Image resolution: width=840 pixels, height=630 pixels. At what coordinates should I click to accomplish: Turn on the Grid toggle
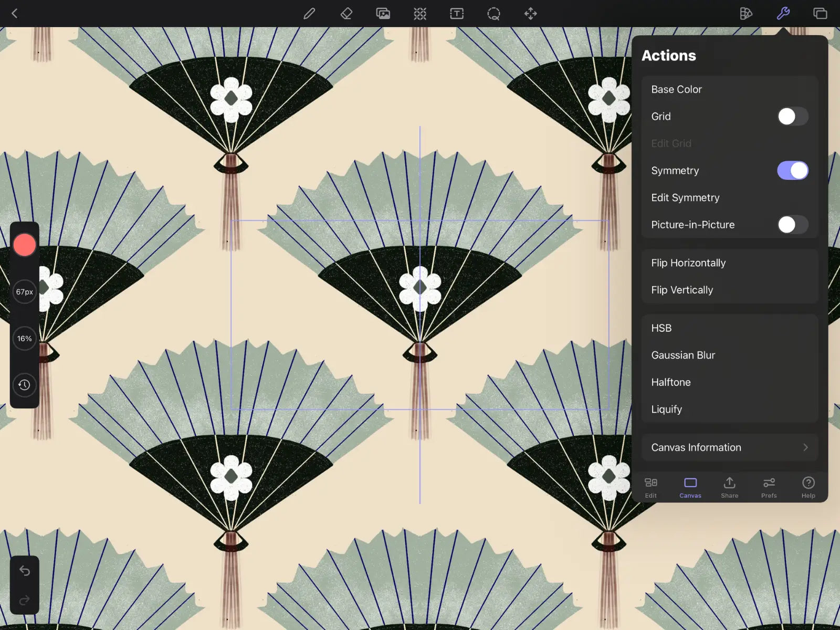[793, 117]
